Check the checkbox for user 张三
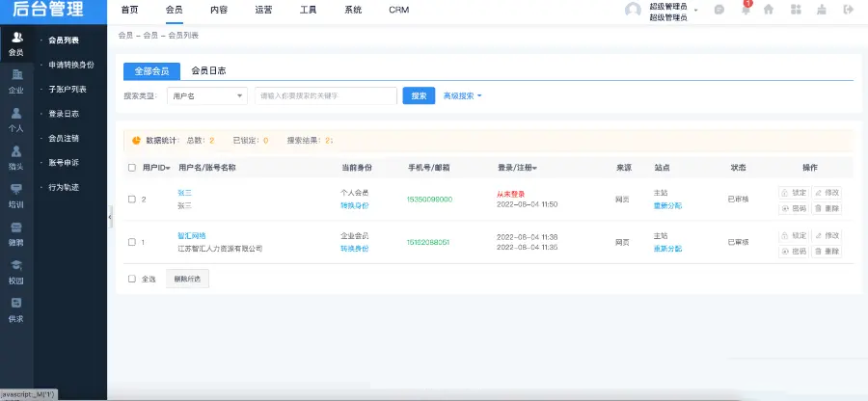 click(x=132, y=200)
